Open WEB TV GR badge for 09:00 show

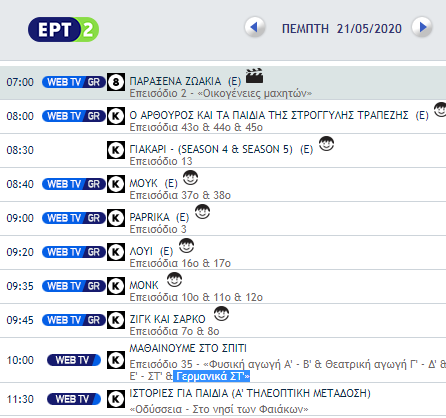[74, 218]
